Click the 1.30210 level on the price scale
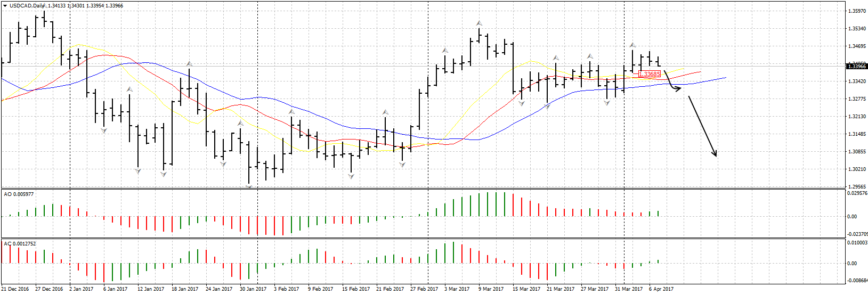 click(x=856, y=169)
